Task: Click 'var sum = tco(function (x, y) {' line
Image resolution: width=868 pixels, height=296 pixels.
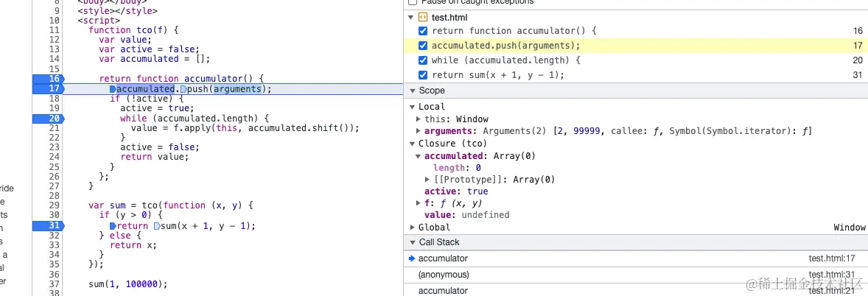Action: [170, 205]
